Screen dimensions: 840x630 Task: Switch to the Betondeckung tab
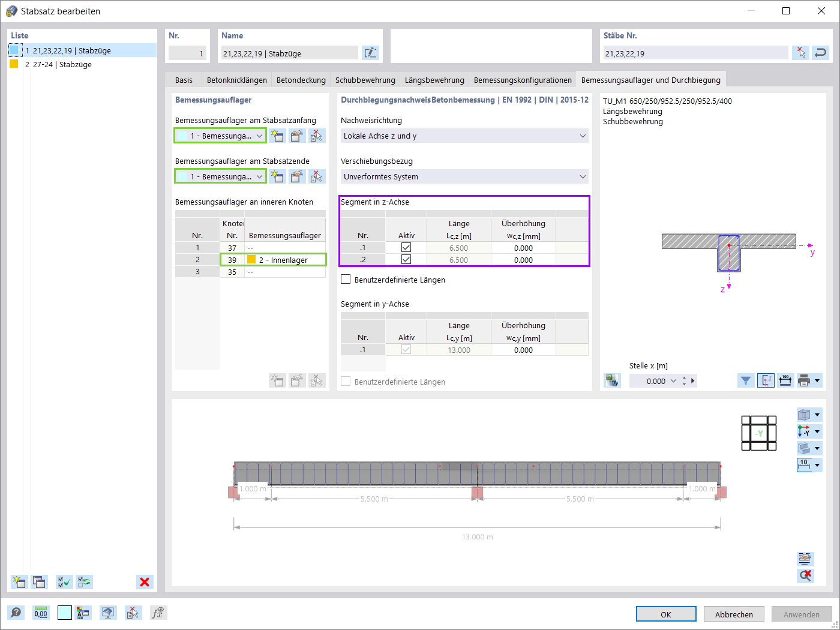[x=301, y=80]
